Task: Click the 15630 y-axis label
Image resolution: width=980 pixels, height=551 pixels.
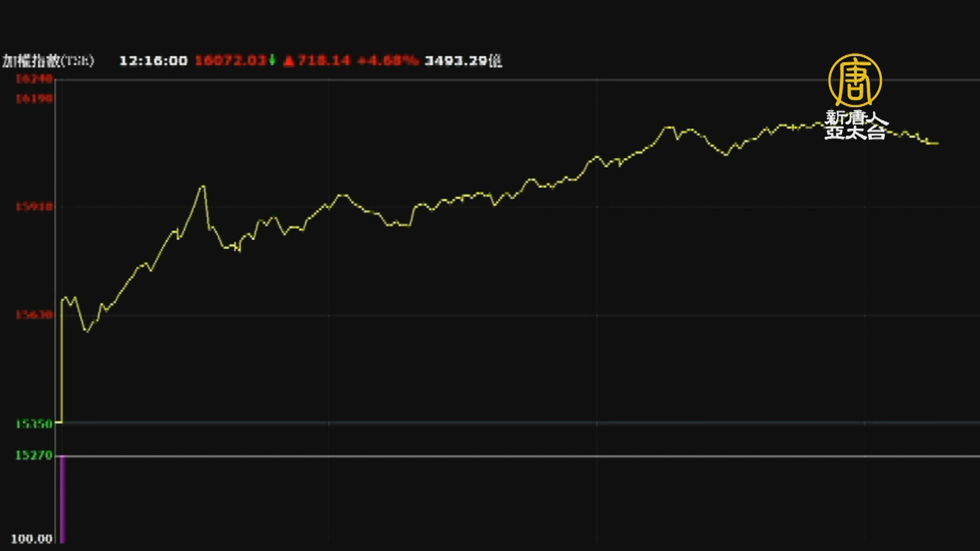Action: [34, 315]
